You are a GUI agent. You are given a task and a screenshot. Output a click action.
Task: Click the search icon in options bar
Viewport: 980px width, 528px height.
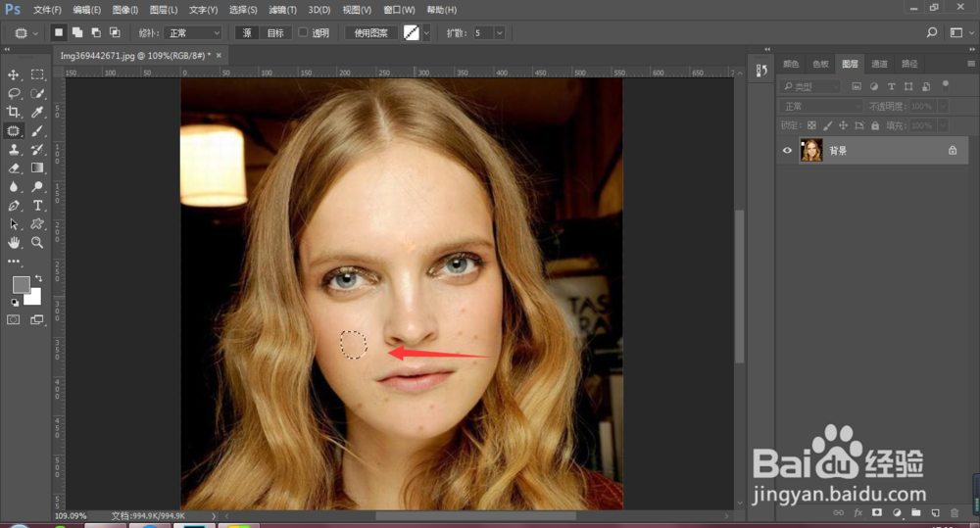tap(932, 32)
